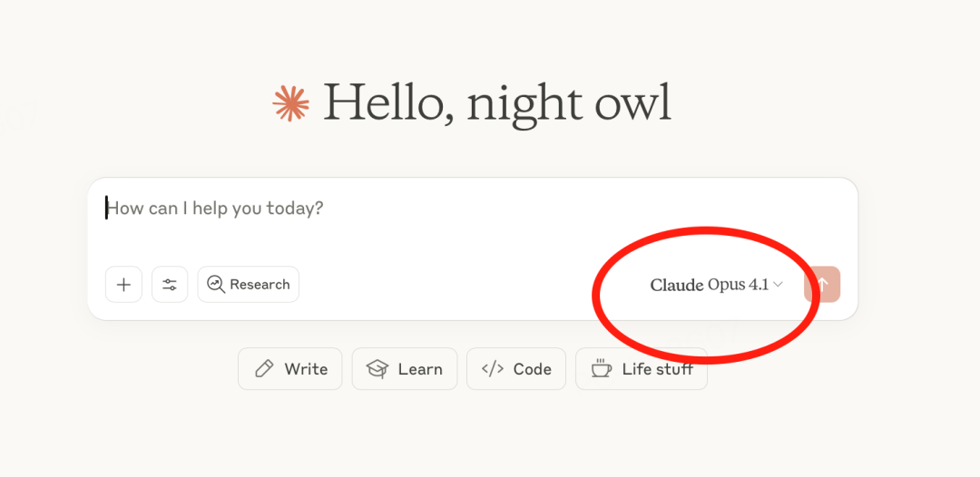The width and height of the screenshot is (980, 477).
Task: Select the Learn suggestion chip
Action: click(x=405, y=369)
